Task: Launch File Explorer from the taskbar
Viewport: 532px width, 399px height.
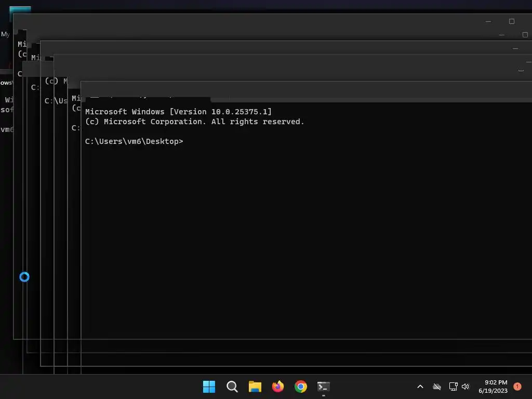Action: [255, 387]
